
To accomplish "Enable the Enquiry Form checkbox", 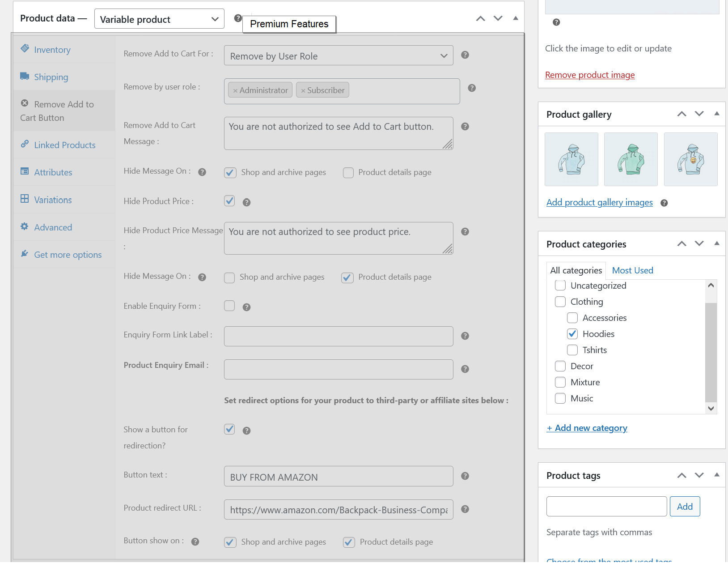I will [x=229, y=306].
